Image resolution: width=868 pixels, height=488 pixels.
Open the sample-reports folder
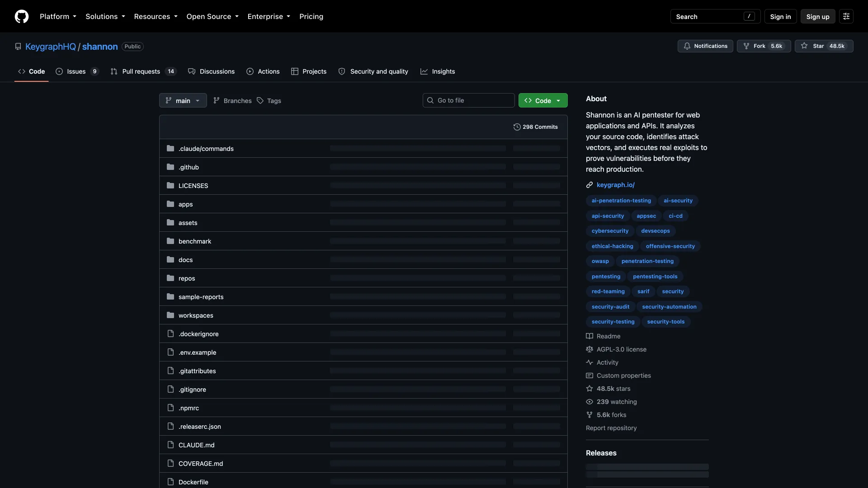point(201,297)
